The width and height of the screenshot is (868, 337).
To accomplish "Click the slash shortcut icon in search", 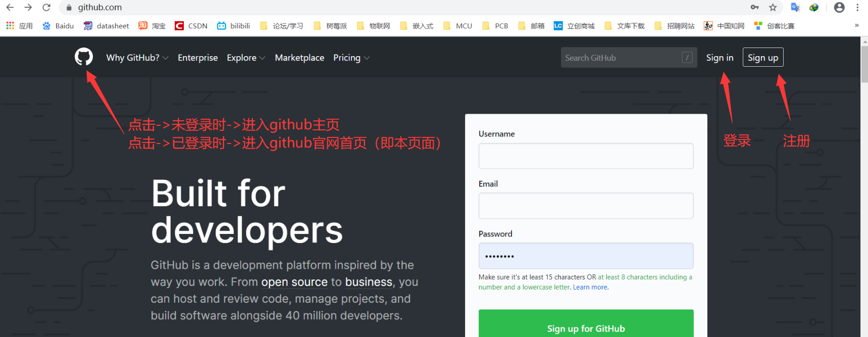I will pyautogui.click(x=687, y=58).
